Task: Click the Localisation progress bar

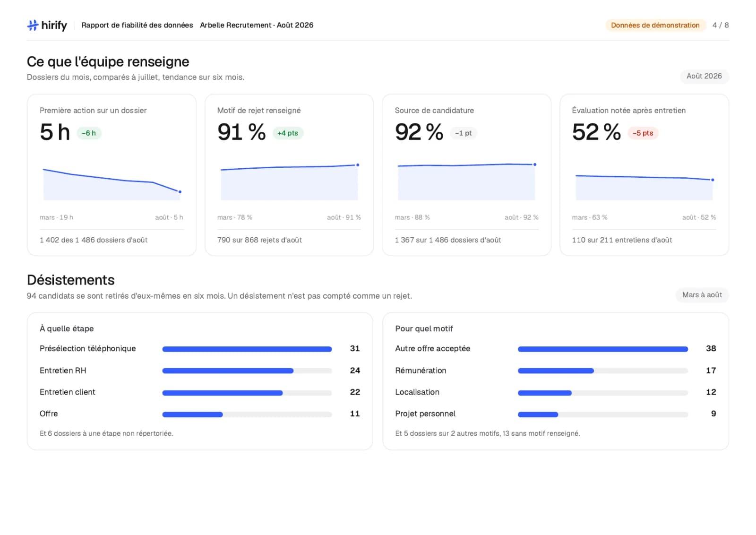Action: tap(603, 393)
